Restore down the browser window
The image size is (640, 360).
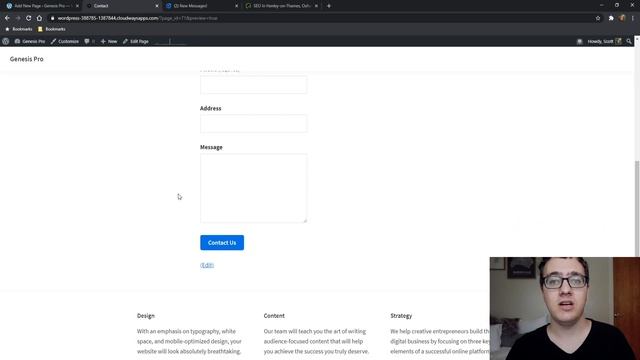point(617,5)
